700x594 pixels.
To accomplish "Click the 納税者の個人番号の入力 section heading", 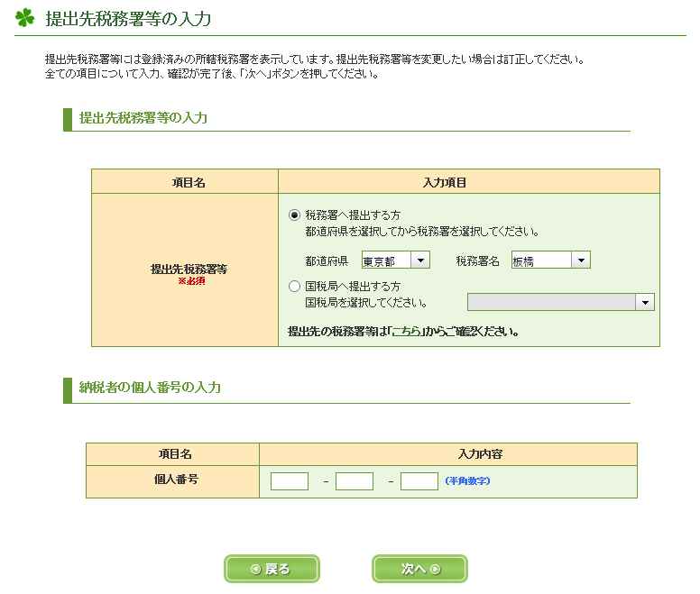I will pos(150,387).
